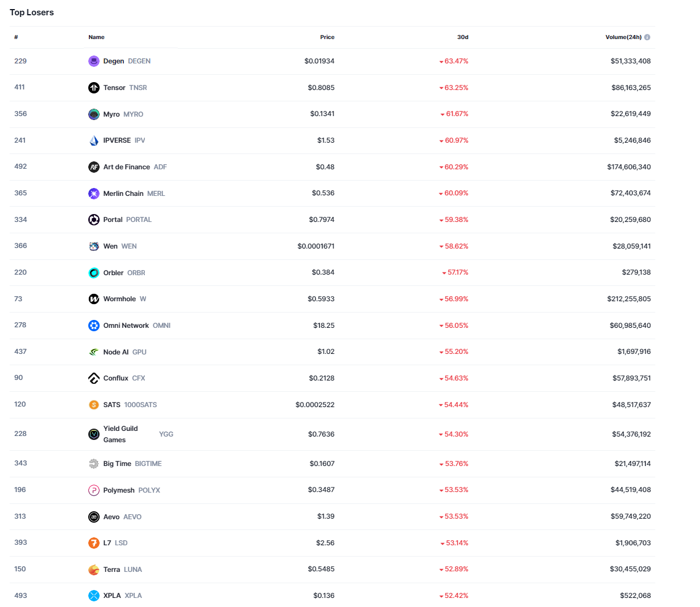The image size is (700, 607).
Task: Click the Terra LUNA logo icon
Action: tap(94, 570)
